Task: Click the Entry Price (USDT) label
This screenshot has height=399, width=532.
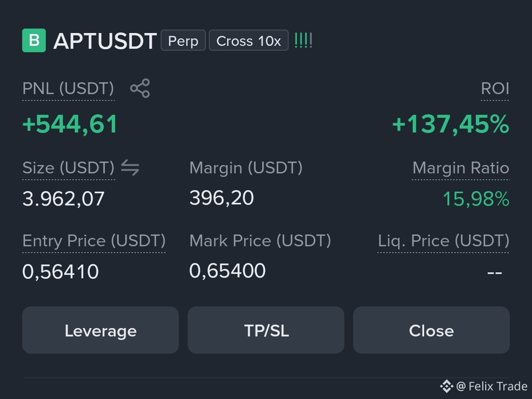Action: (94, 241)
